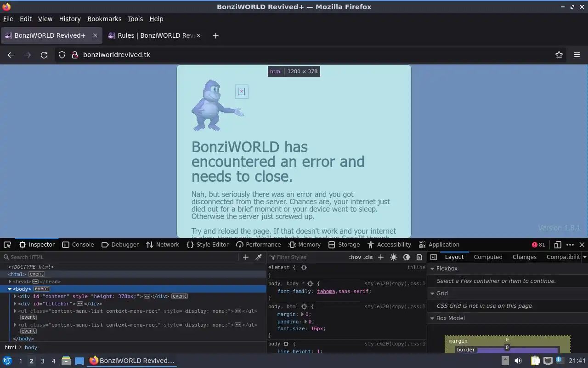The width and height of the screenshot is (588, 368).
Task: Toggle :hov pseudo-class panel
Action: [x=355, y=257]
